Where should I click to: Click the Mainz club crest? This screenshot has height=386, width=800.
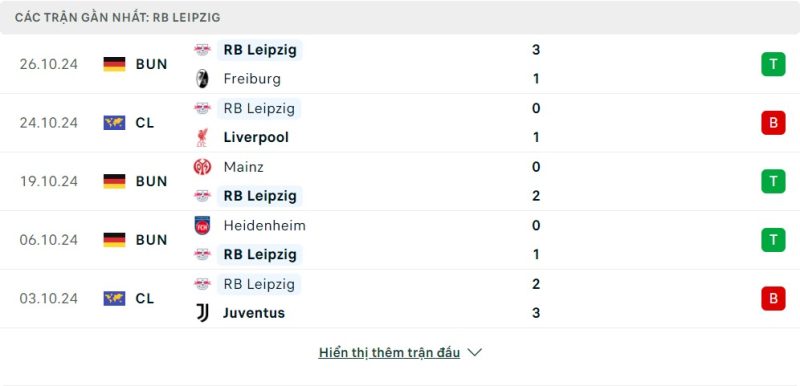pos(202,167)
